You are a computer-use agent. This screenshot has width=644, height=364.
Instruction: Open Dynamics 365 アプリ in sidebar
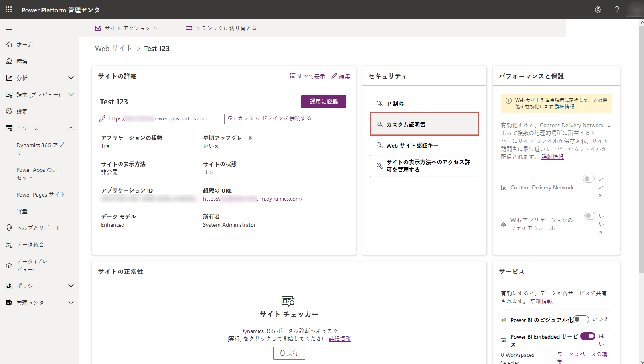40,149
